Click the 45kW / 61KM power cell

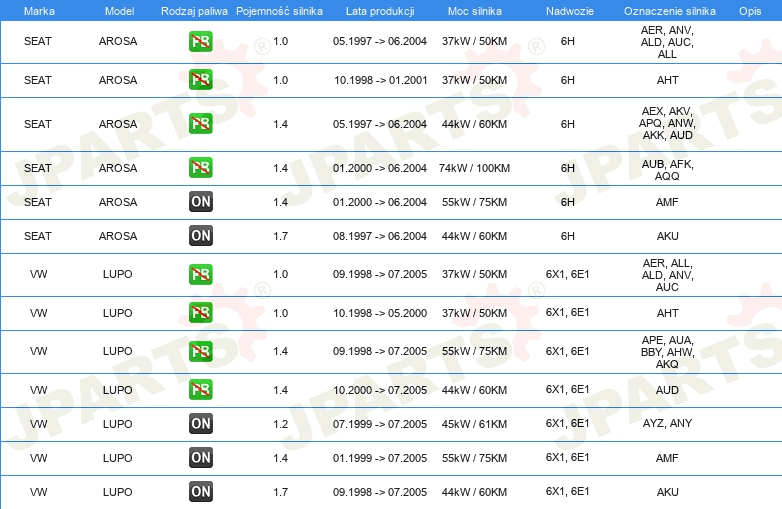tap(474, 424)
